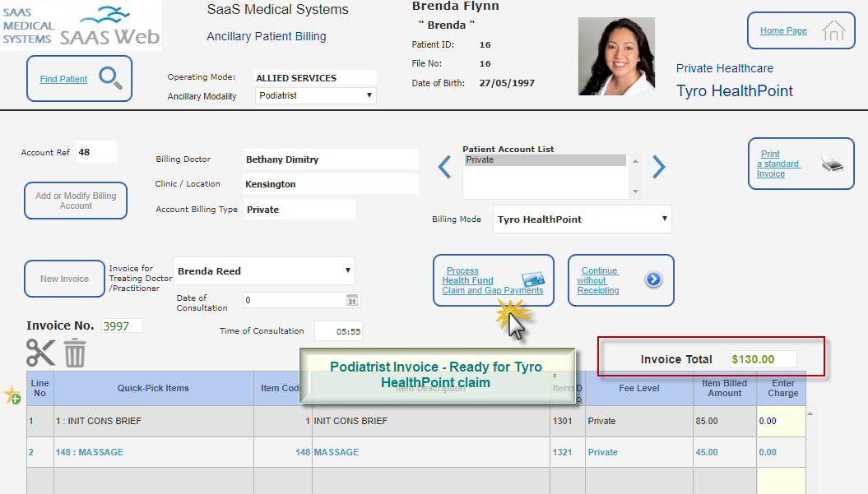Click the Home Page house icon

[833, 30]
